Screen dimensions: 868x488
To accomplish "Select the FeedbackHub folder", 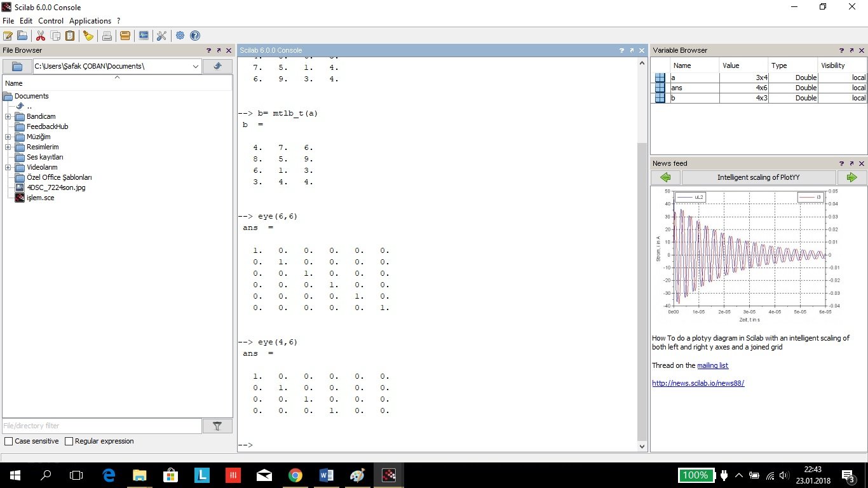I will point(47,126).
